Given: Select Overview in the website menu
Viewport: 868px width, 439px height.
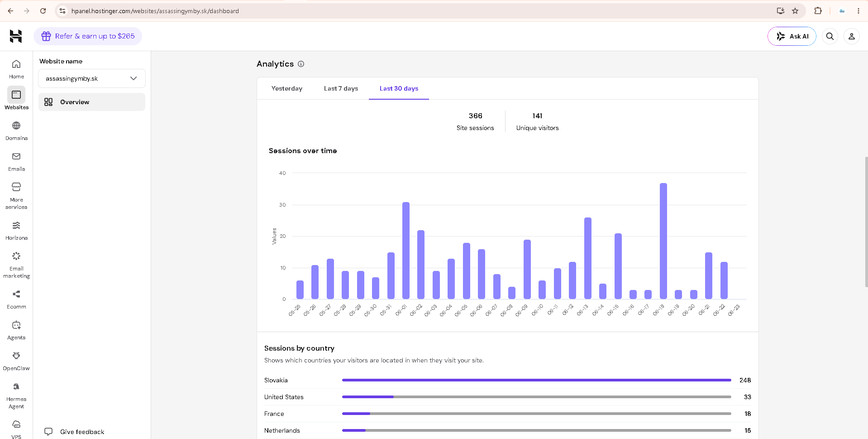Looking at the screenshot, I should (92, 102).
